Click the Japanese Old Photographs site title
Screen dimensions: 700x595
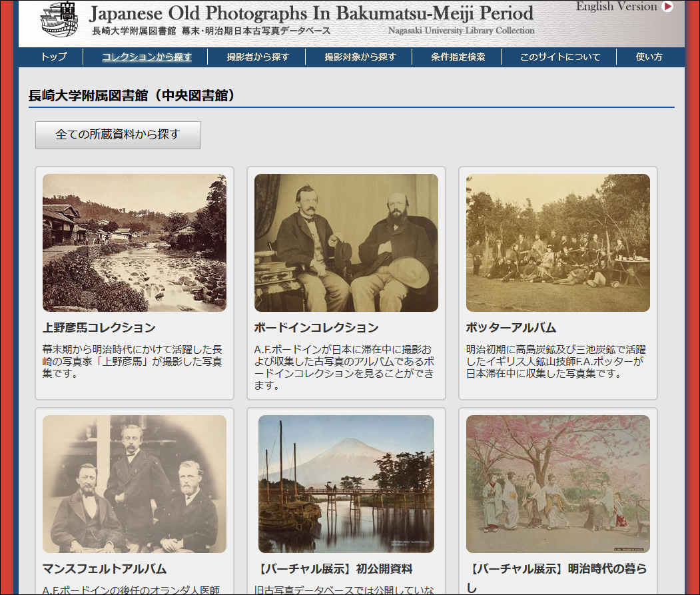(x=311, y=13)
